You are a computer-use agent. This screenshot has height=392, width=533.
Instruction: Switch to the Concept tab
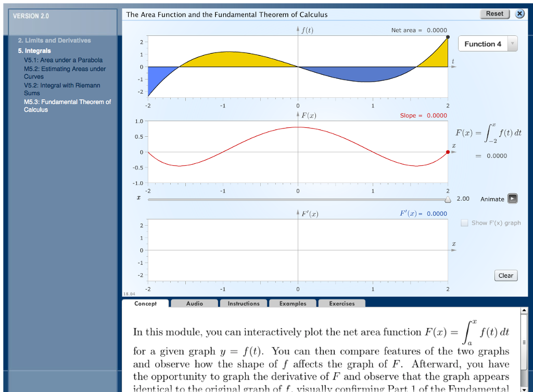click(146, 304)
